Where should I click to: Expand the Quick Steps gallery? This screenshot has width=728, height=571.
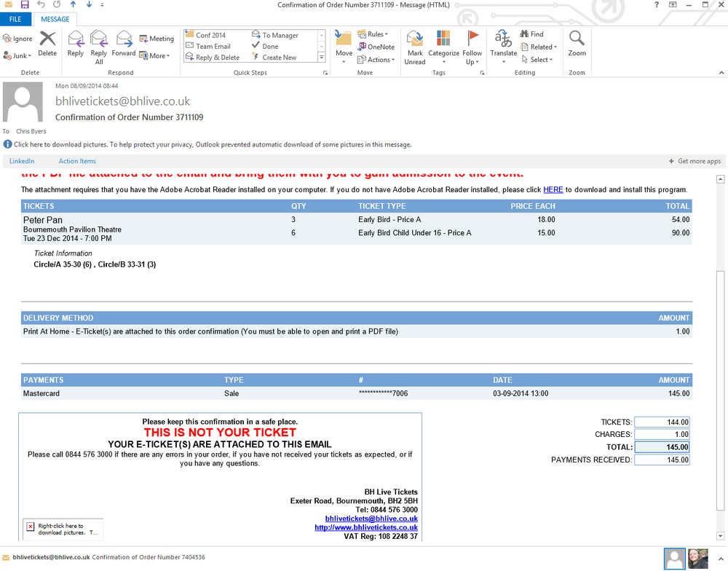click(x=321, y=57)
